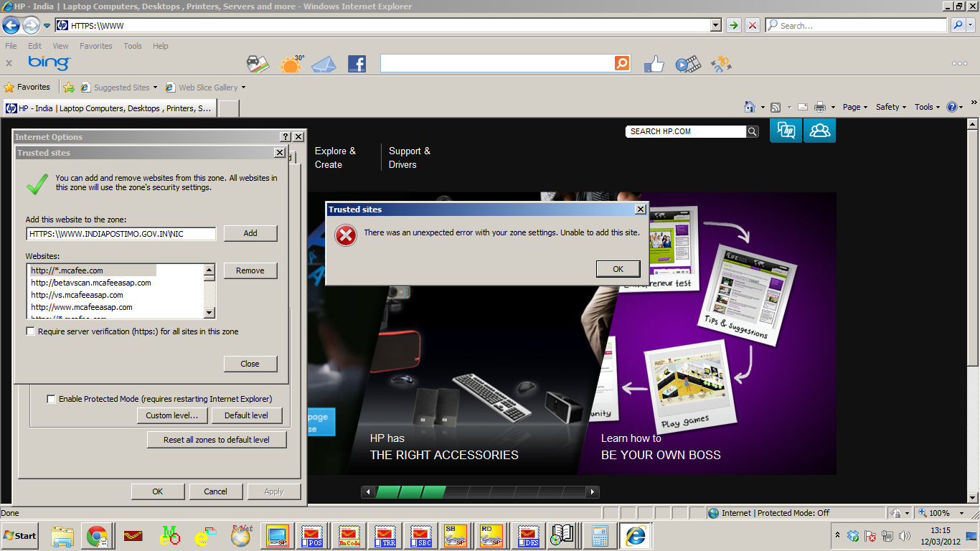Click the RSS feeds icon in command bar
The height and width of the screenshot is (551, 980).
776,107
